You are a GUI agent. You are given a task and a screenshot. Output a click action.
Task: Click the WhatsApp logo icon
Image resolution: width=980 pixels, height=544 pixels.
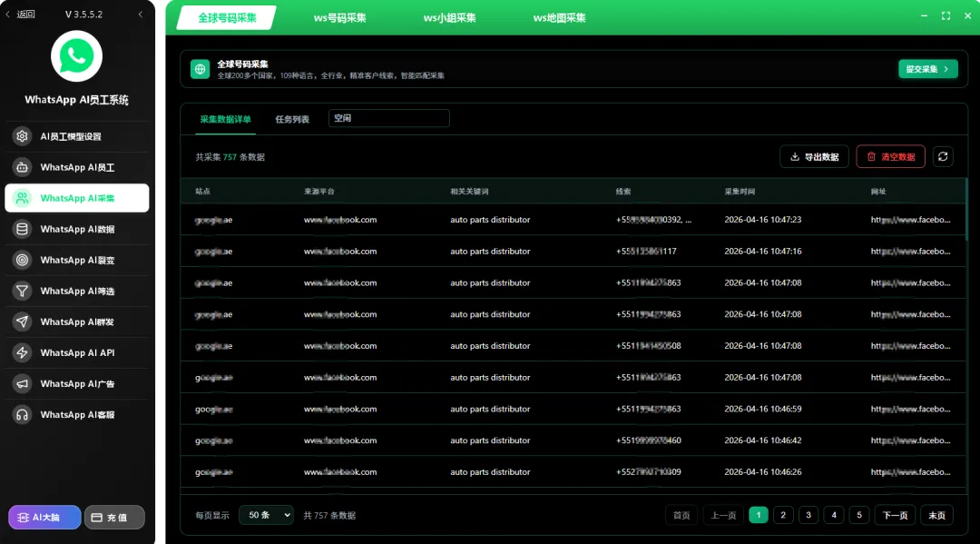pyautogui.click(x=76, y=56)
